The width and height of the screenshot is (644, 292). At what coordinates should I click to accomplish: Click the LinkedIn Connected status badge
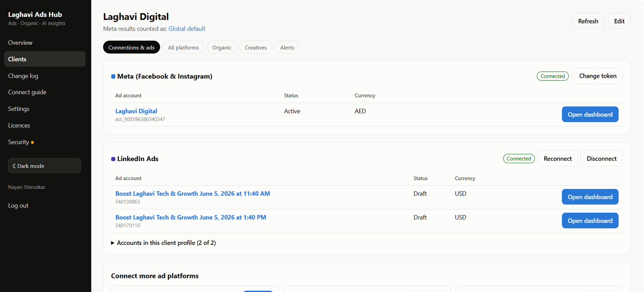click(x=519, y=159)
